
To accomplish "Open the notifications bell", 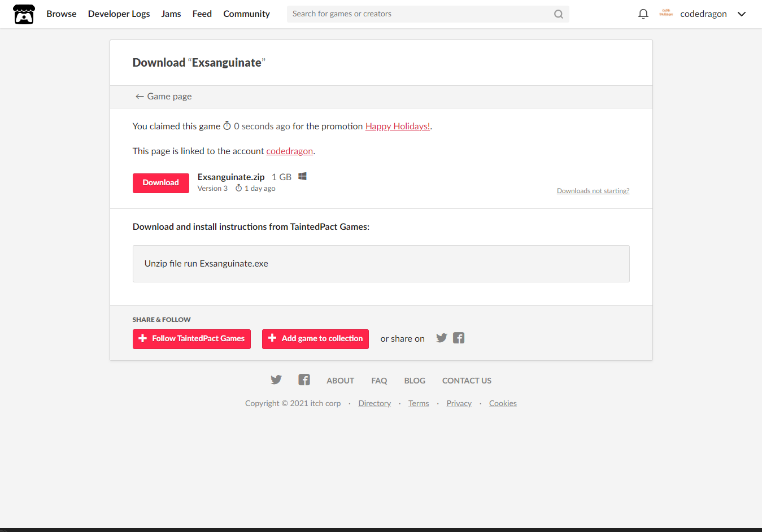I will [643, 14].
